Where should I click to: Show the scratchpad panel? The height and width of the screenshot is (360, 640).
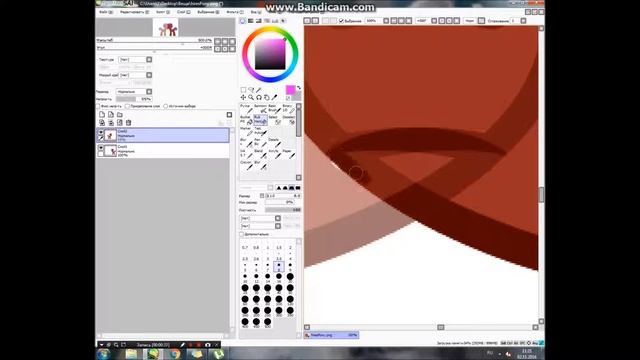(283, 21)
